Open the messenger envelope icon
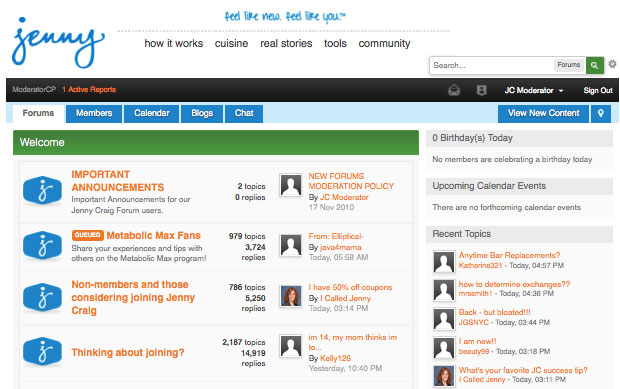620x389 pixels. (x=454, y=91)
